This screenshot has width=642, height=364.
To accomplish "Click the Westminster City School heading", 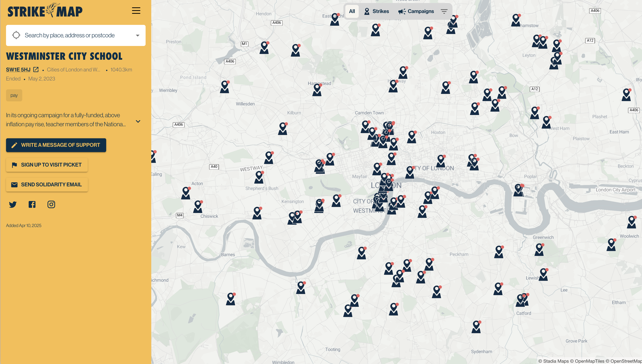I will tap(64, 56).
